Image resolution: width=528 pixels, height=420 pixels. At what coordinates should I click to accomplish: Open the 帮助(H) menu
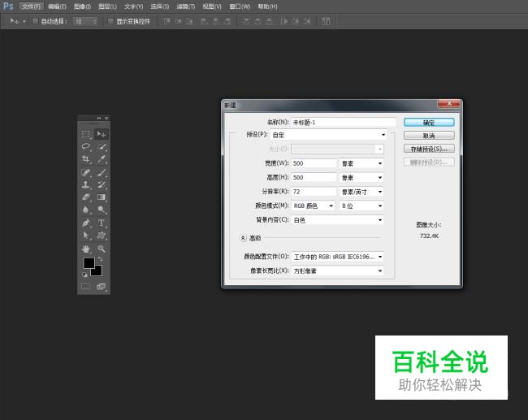click(267, 6)
